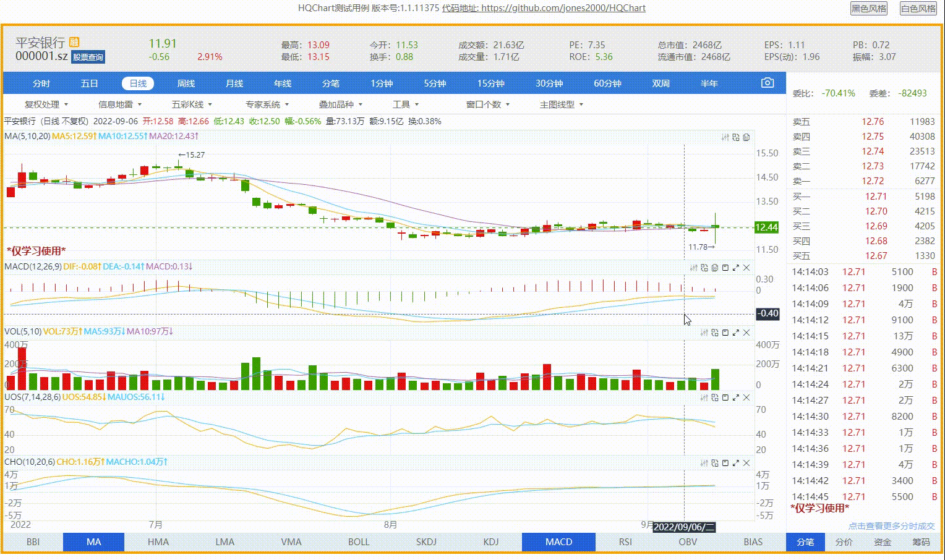
Task: Maximize the CHO indicator panel with arrows icon
Action: pyautogui.click(x=736, y=463)
